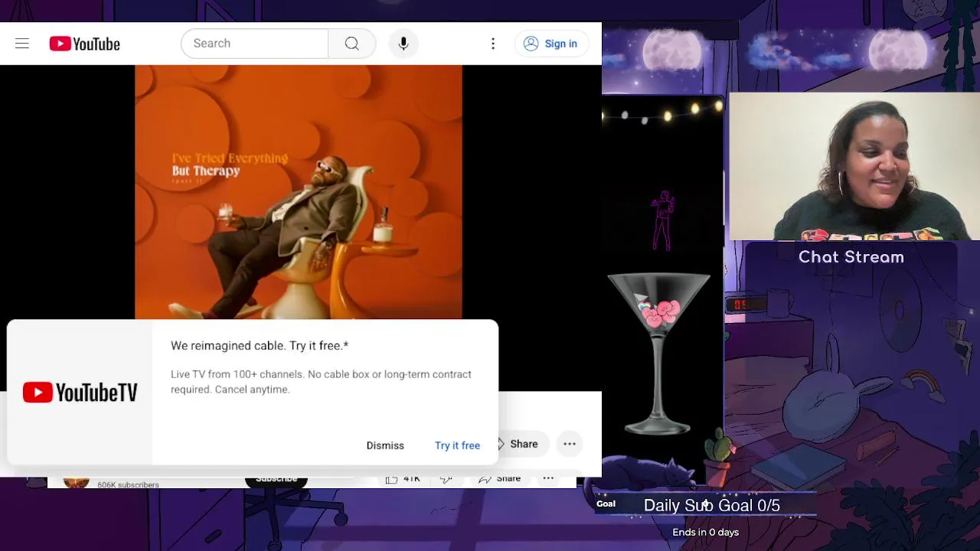980x551 pixels.
Task: Click the streamer webcam overlay
Action: (854, 167)
